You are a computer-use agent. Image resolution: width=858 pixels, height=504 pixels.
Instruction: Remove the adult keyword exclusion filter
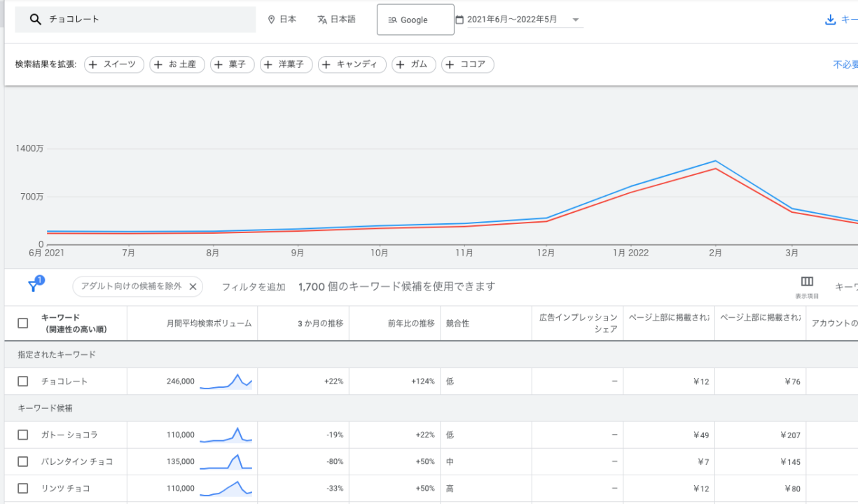(x=193, y=286)
